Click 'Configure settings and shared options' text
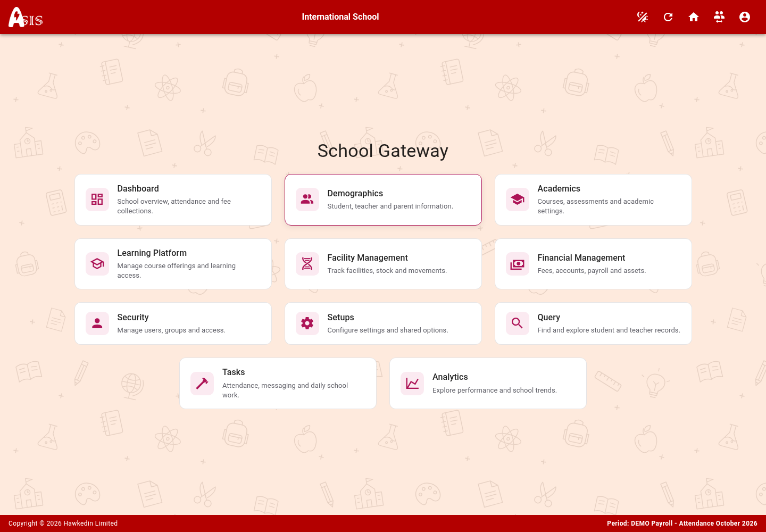The height and width of the screenshot is (532, 766). pyautogui.click(x=388, y=330)
